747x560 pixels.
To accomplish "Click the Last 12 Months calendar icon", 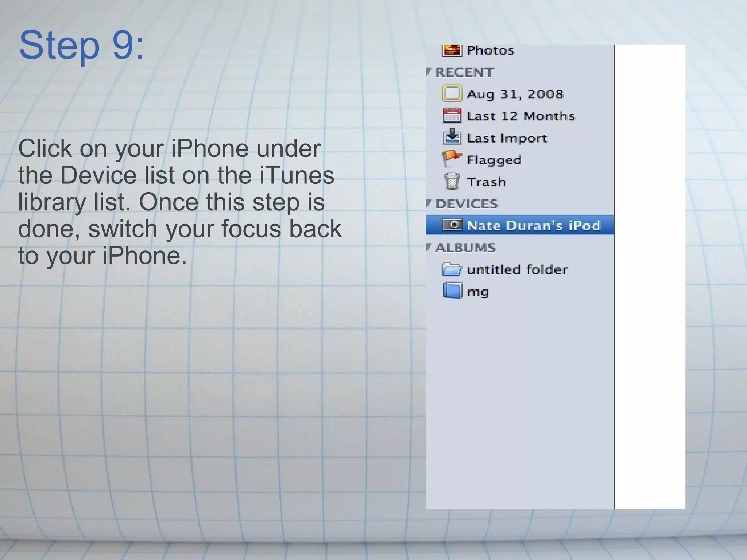I will (452, 116).
